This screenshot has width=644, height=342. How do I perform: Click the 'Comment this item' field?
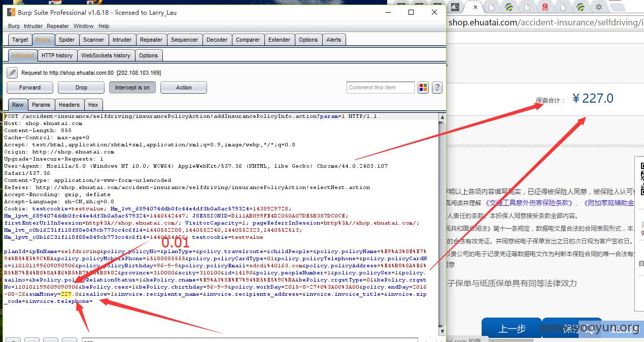381,87
